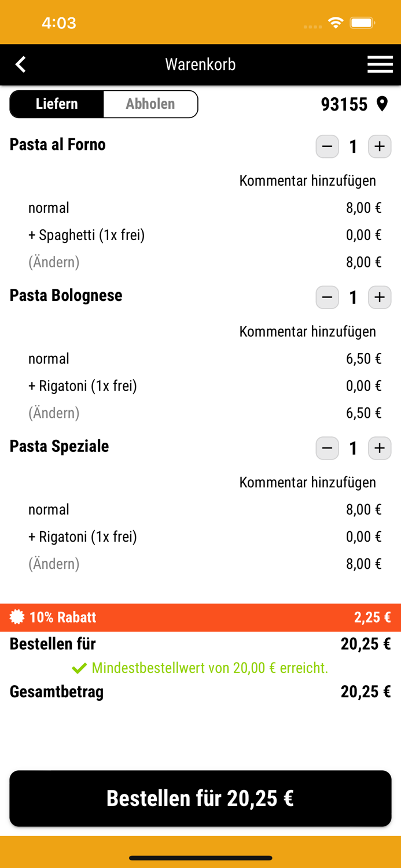Tap the discount badge icon next to 10% Rabatt

[16, 617]
